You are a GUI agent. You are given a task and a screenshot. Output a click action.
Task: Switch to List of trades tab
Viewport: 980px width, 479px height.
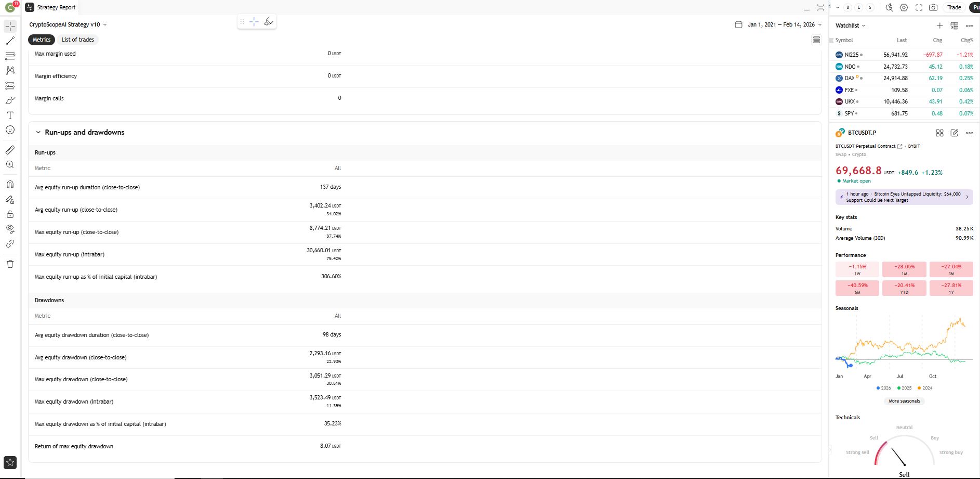[x=78, y=40]
